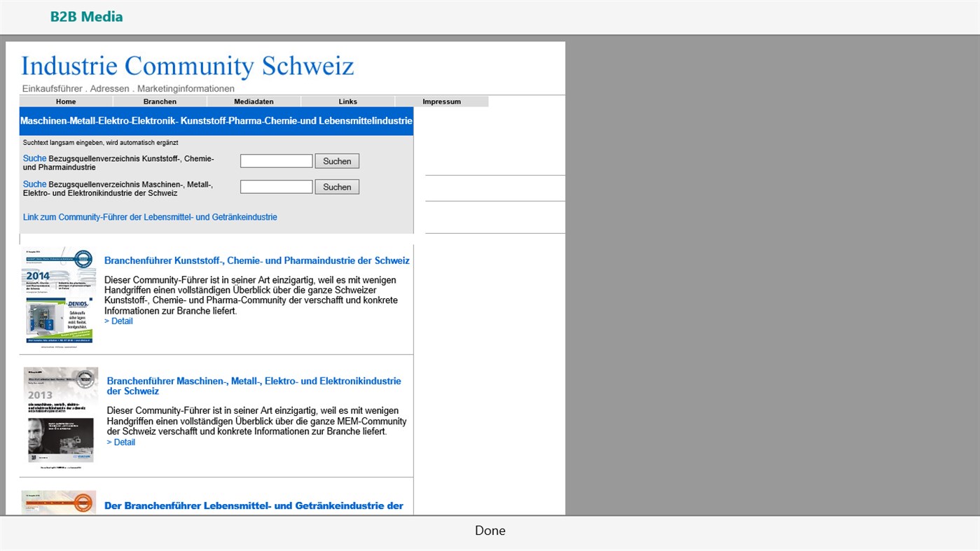980x551 pixels.
Task: Open the Mediadaten tab
Action: pyautogui.click(x=253, y=101)
